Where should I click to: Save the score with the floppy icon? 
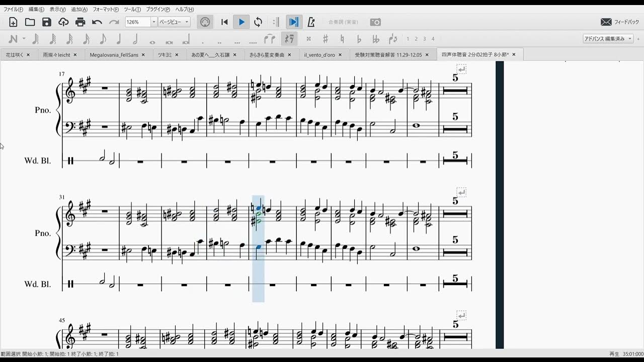(x=47, y=22)
